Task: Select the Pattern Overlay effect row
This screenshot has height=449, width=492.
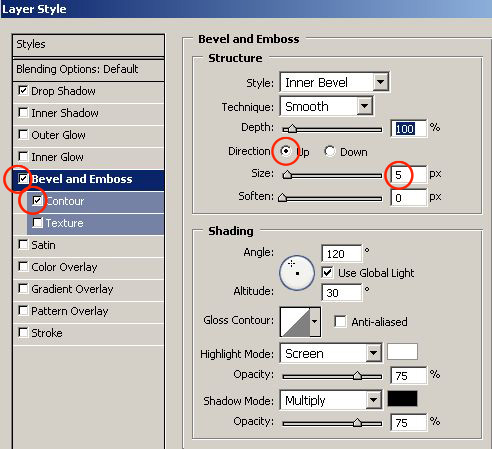Action: tap(88, 311)
